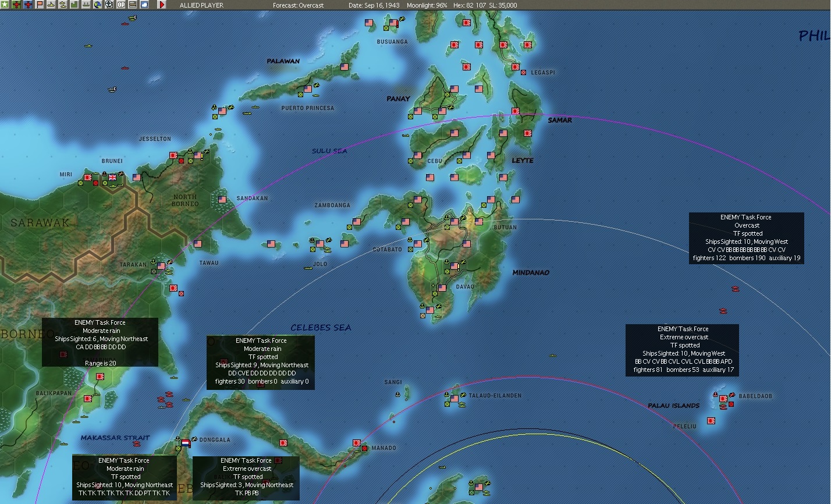Viewport: 831px width, 504px height.
Task: Open the globe toolbar icon
Action: click(x=98, y=5)
